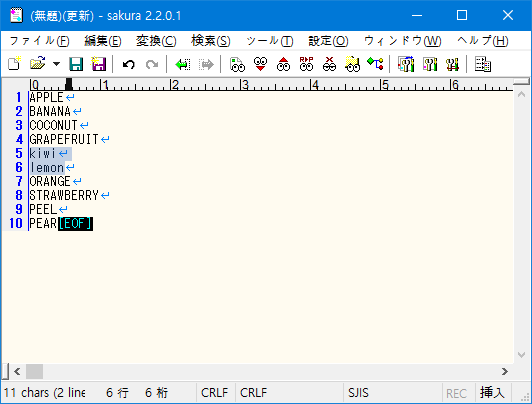Click the vertical scrollbar up arrow
The height and width of the screenshot is (404, 532).
pos(521,95)
